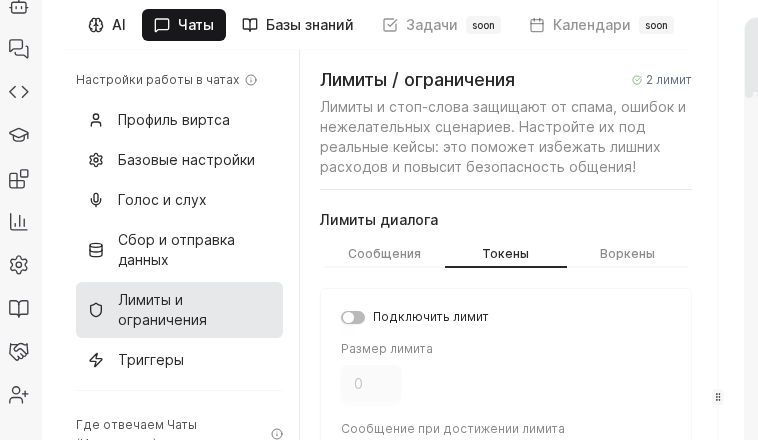Click the add user icon in sidebar
This screenshot has height=440, width=758.
[x=18, y=395]
